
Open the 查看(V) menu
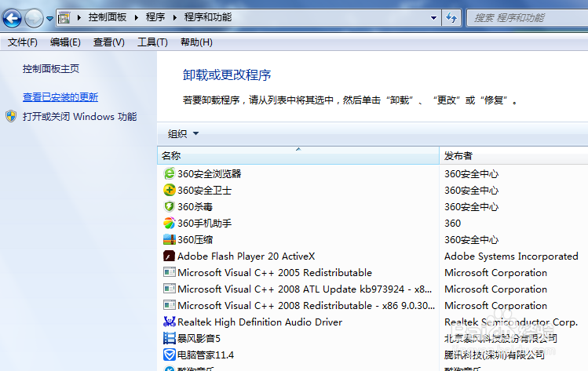tap(109, 42)
